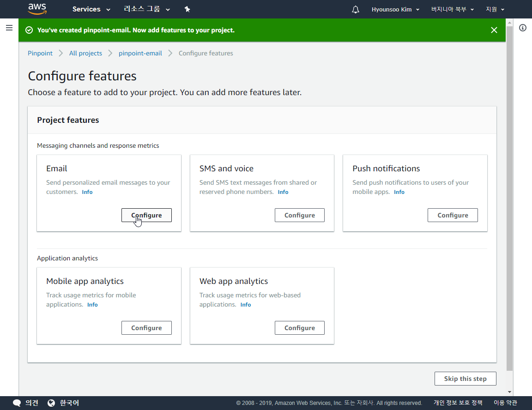Image resolution: width=532 pixels, height=410 pixels.
Task: Click the SMS and voice card title
Action: pyautogui.click(x=226, y=169)
